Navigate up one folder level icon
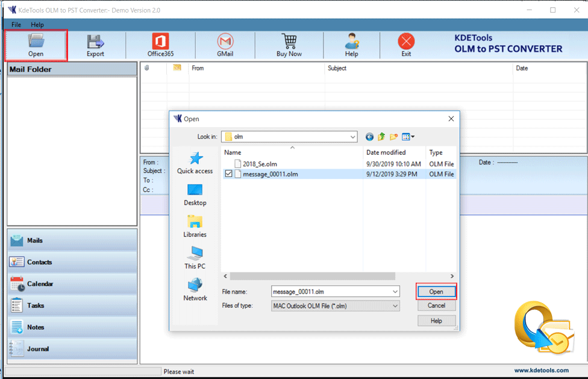 (381, 137)
